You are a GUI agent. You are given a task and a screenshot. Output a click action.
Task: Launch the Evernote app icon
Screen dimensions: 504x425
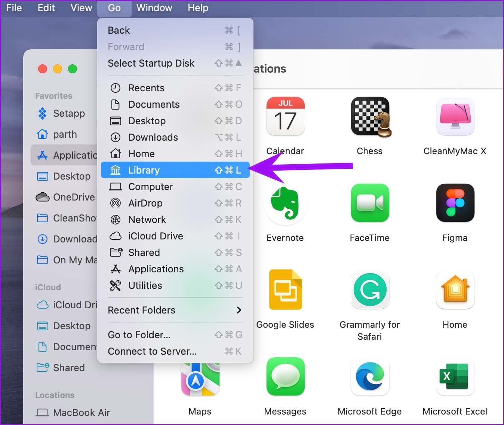coord(285,204)
